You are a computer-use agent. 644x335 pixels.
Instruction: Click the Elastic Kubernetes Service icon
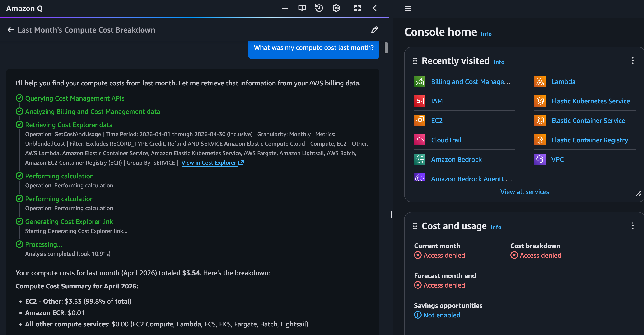[540, 101]
